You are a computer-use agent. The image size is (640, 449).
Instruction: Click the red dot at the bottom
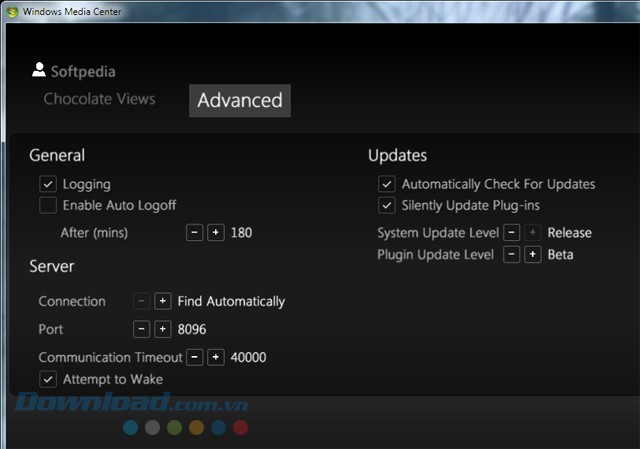click(240, 428)
